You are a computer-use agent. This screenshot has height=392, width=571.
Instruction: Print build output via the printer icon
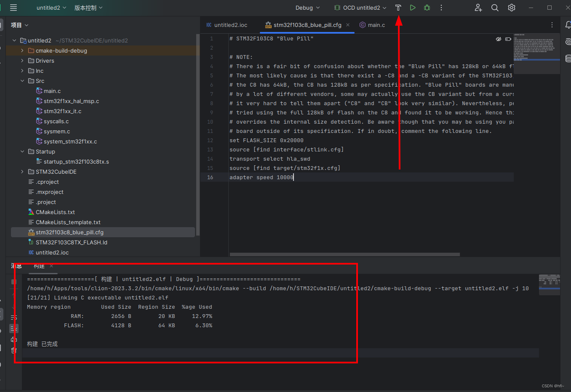click(14, 339)
